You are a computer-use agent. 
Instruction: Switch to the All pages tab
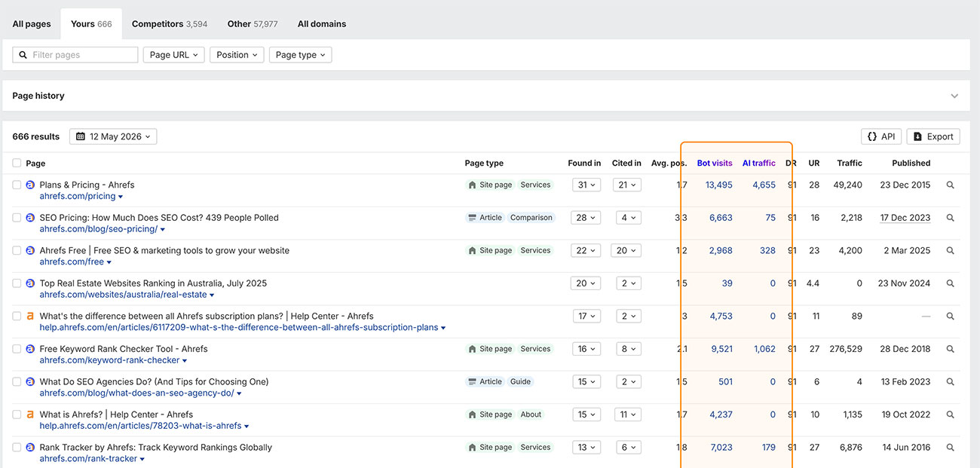click(x=32, y=24)
